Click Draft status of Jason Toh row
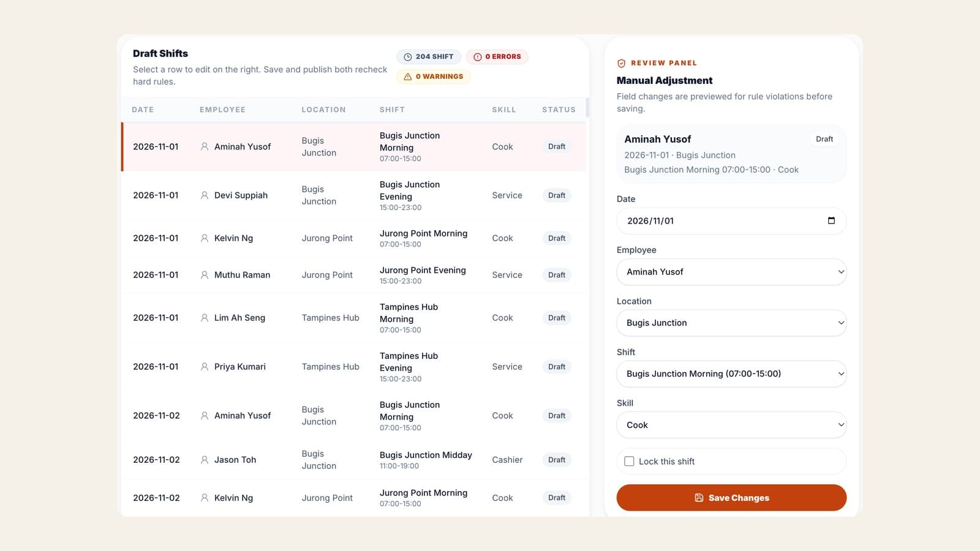The height and width of the screenshot is (551, 980). tap(557, 460)
